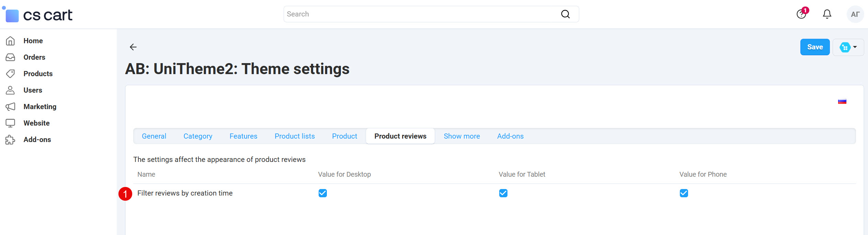The width and height of the screenshot is (868, 235).
Task: Click the Add-ons puzzle icon
Action: (x=10, y=140)
